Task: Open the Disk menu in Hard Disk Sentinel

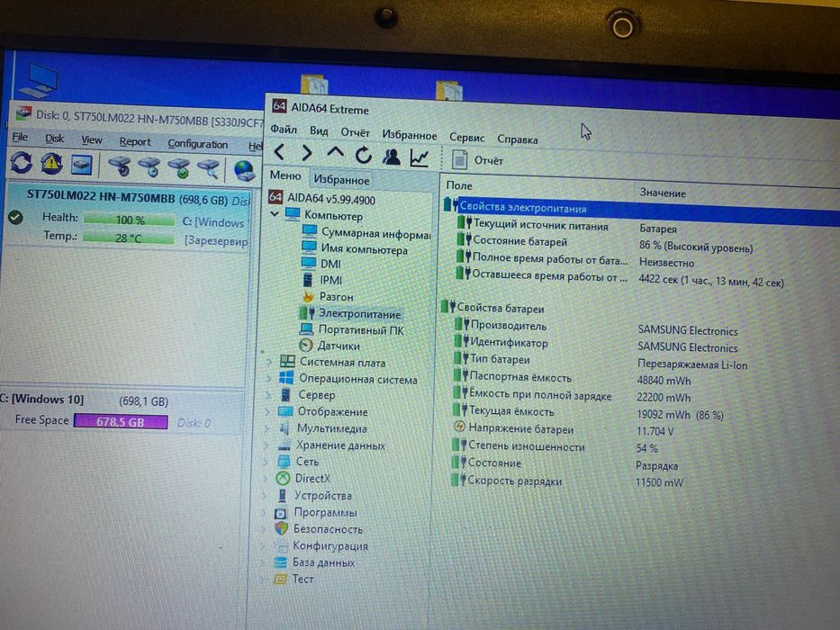Action: tap(54, 139)
